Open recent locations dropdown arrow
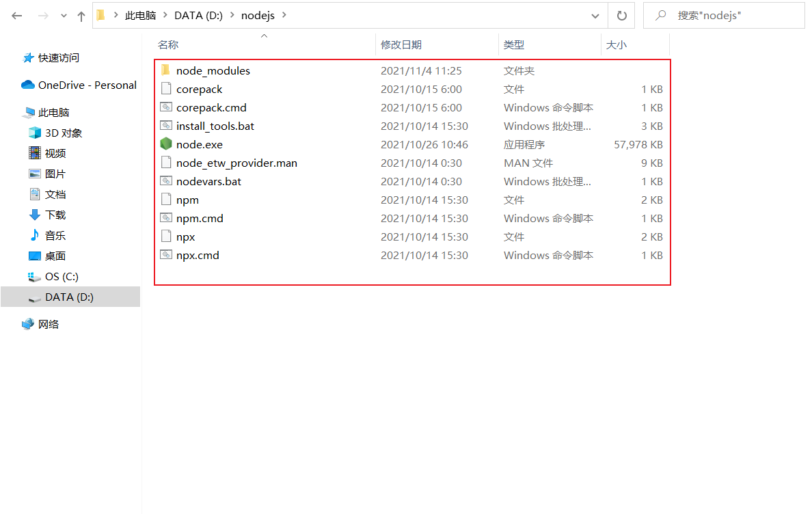812x514 pixels. pos(64,16)
